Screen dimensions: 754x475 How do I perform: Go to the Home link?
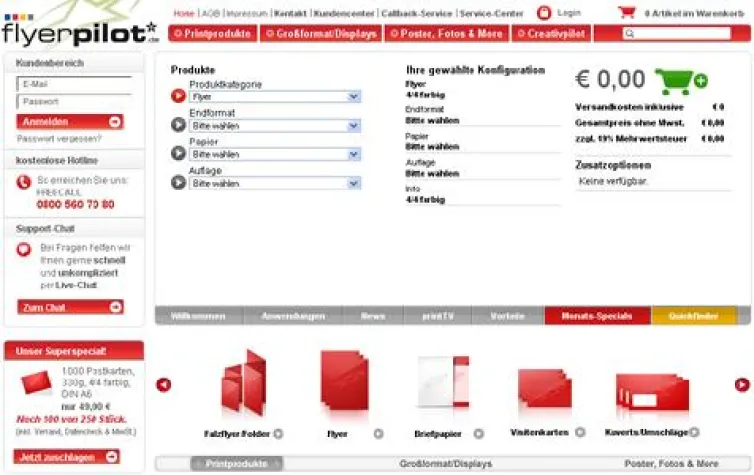pyautogui.click(x=184, y=13)
